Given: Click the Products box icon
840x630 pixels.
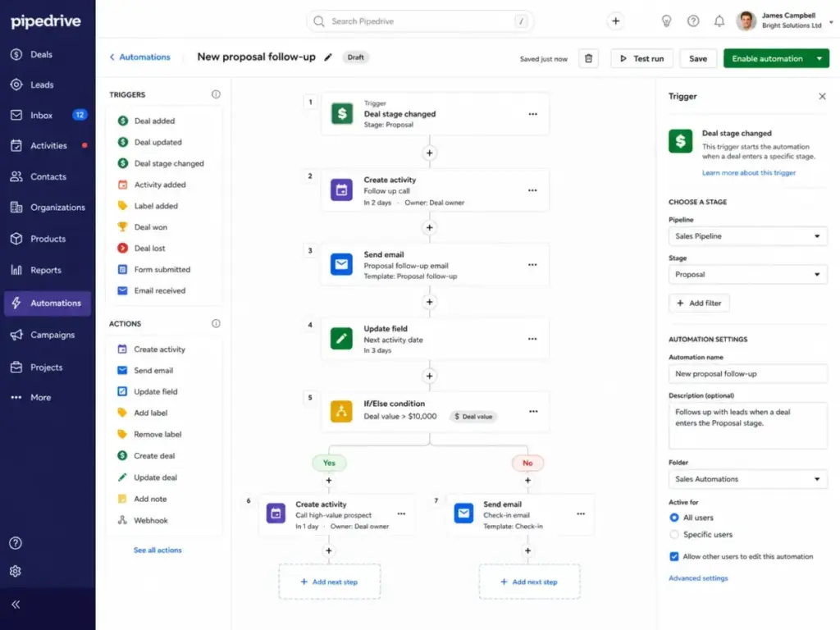Looking at the screenshot, I should point(16,239).
